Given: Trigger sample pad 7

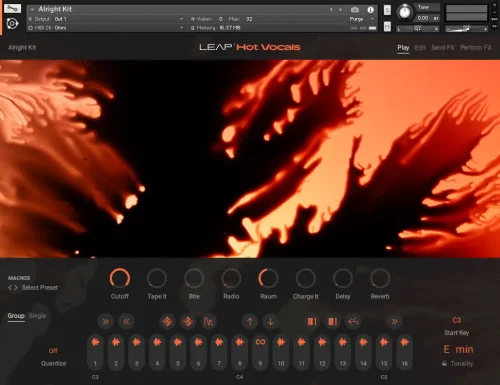Looking at the screenshot, I should click(x=219, y=352).
